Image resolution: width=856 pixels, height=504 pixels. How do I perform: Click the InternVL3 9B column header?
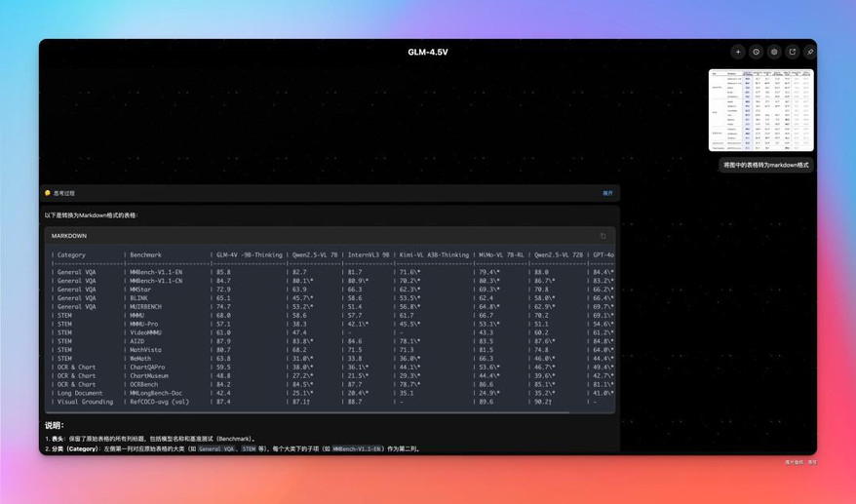(370, 255)
